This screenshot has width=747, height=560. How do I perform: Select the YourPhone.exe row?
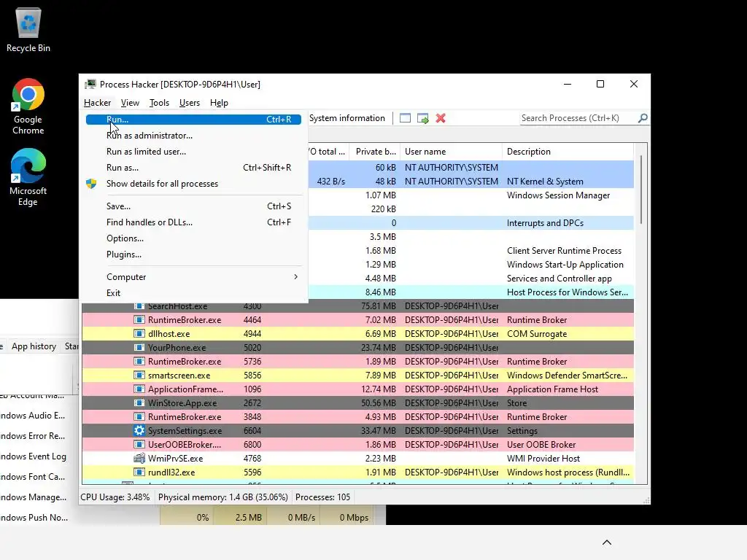tap(357, 348)
